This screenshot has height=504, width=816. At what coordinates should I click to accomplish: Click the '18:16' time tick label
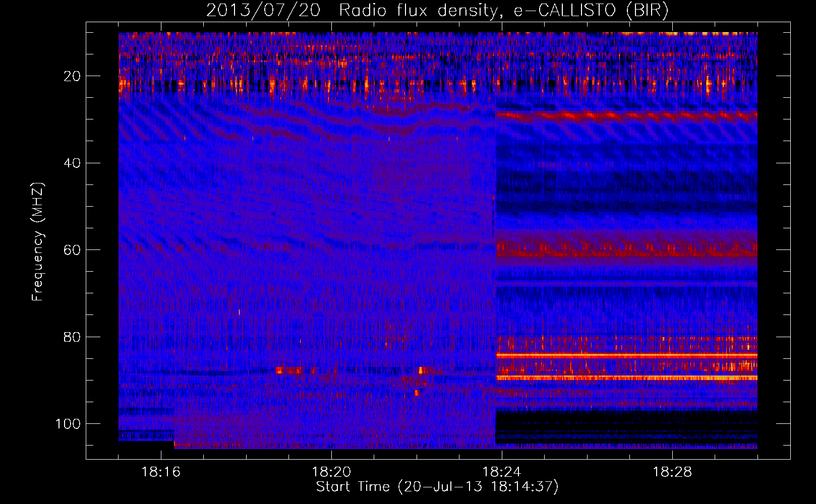161,472
